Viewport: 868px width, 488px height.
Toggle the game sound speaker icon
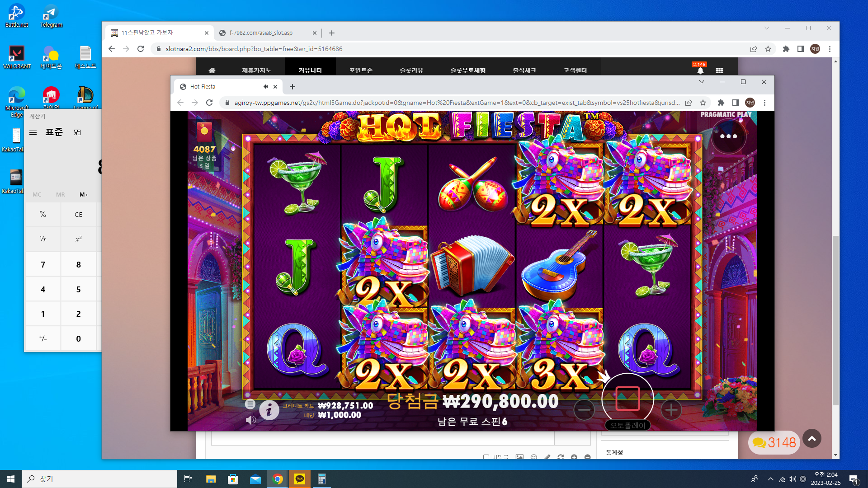pyautogui.click(x=250, y=420)
